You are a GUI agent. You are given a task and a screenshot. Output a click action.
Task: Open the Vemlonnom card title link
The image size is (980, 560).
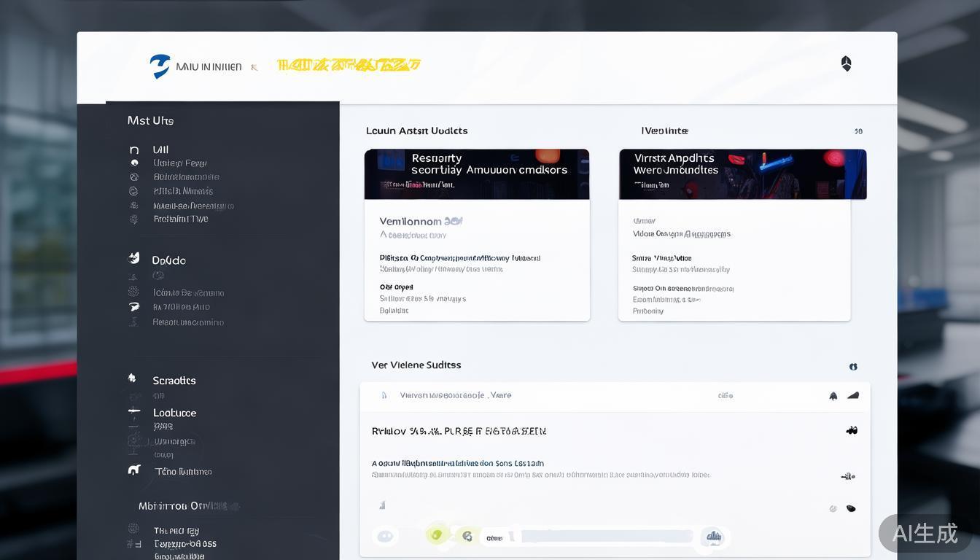(421, 221)
